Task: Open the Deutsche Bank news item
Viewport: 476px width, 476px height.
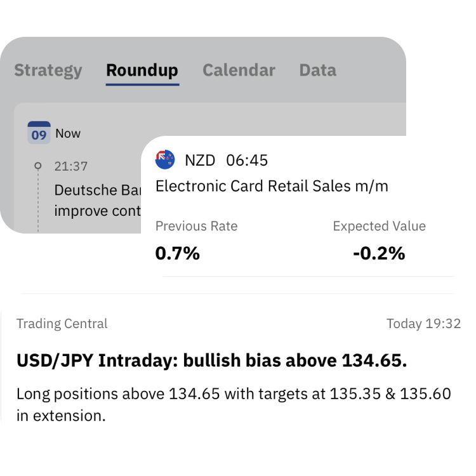Action: point(95,199)
